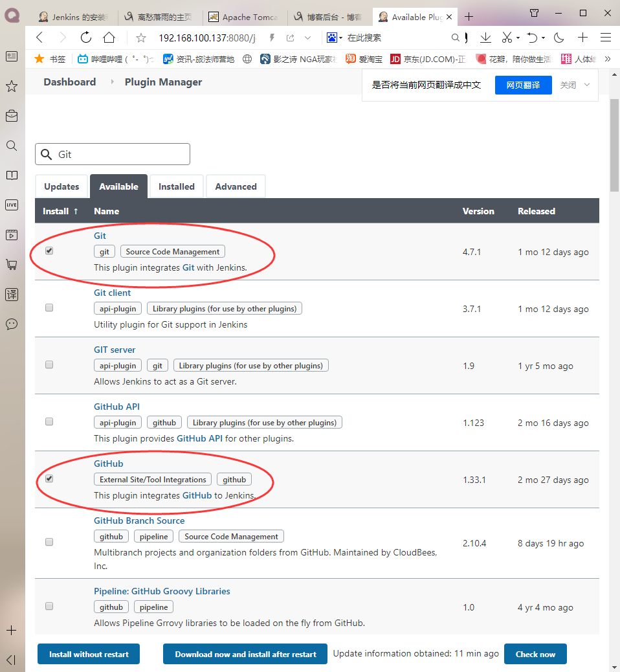Show more bookmarks with the overflow arrows
The image size is (620, 672).
608,59
